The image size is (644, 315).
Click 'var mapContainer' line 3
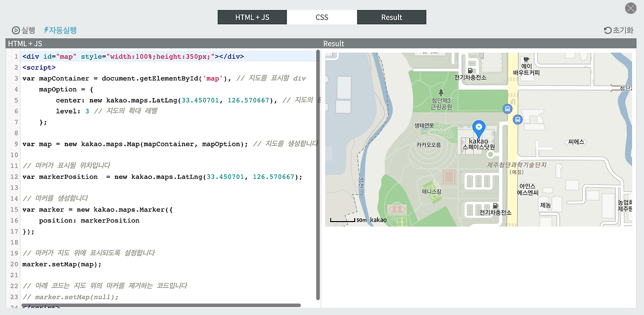[164, 78]
